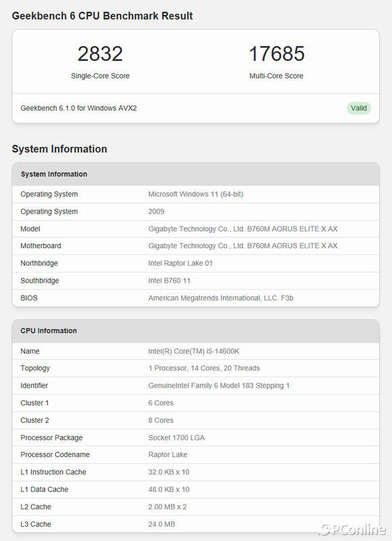Viewport: 392px width, 541px height.
Task: Select American Megatrends International BIOS value
Action: pos(220,298)
